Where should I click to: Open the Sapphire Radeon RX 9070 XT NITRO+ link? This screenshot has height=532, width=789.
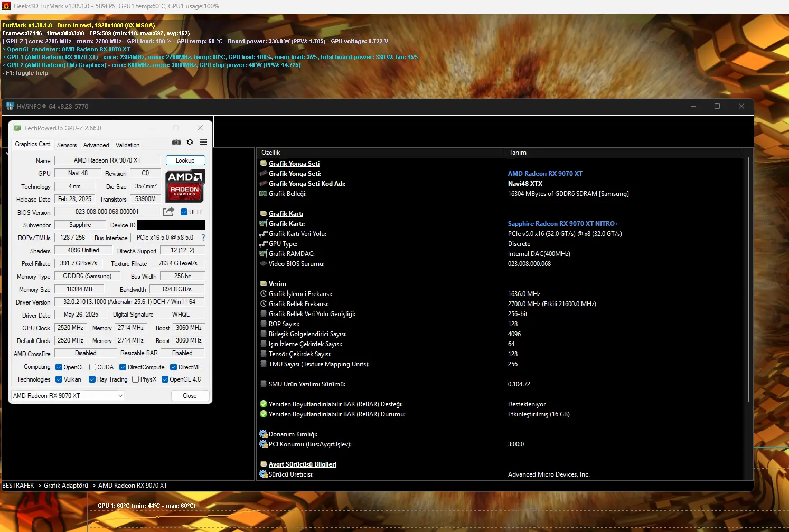tap(563, 223)
